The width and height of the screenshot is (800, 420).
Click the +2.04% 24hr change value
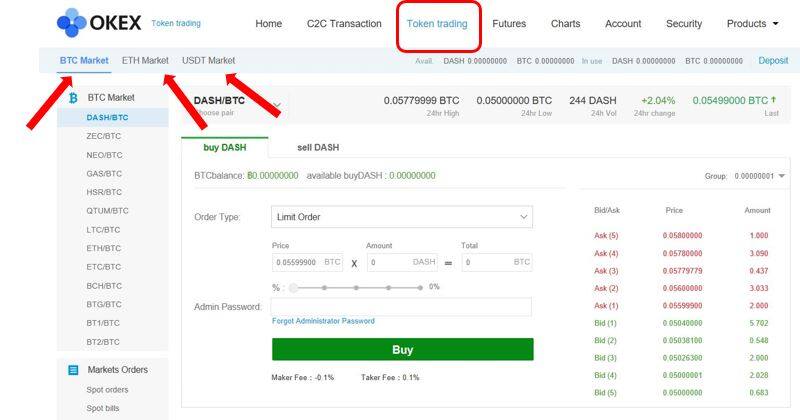658,101
